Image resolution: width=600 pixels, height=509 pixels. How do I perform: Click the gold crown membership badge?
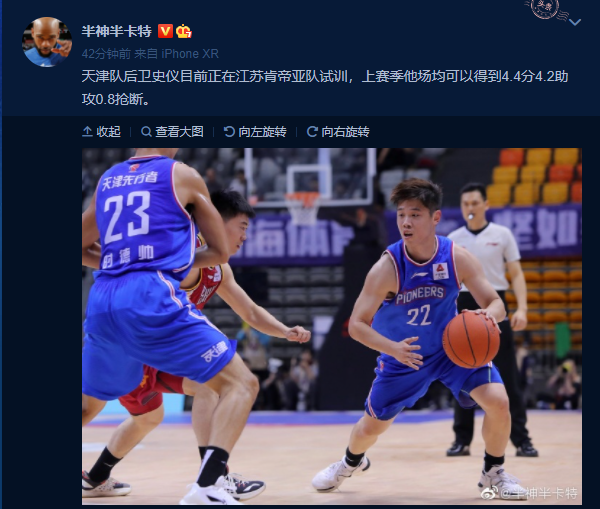pos(184,31)
